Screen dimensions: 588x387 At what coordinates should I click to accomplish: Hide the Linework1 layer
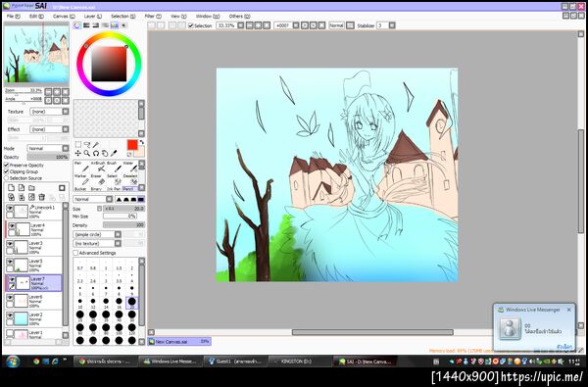click(x=10, y=208)
